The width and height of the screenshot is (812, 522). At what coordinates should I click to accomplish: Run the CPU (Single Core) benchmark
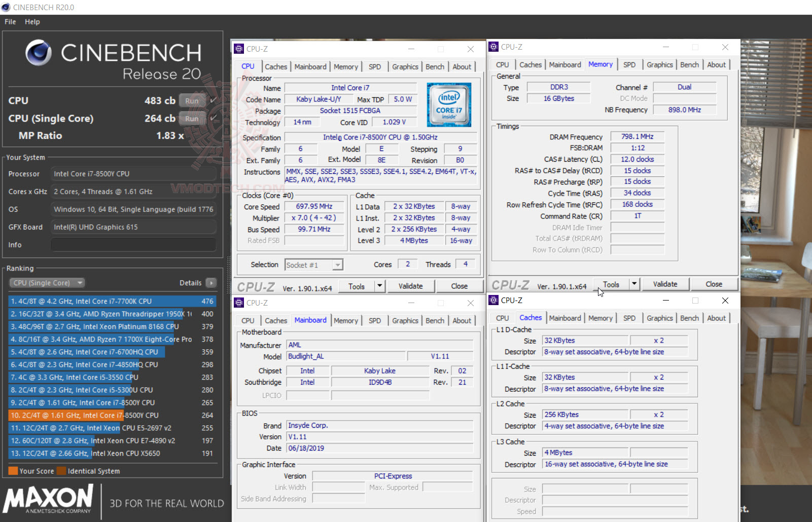[192, 119]
